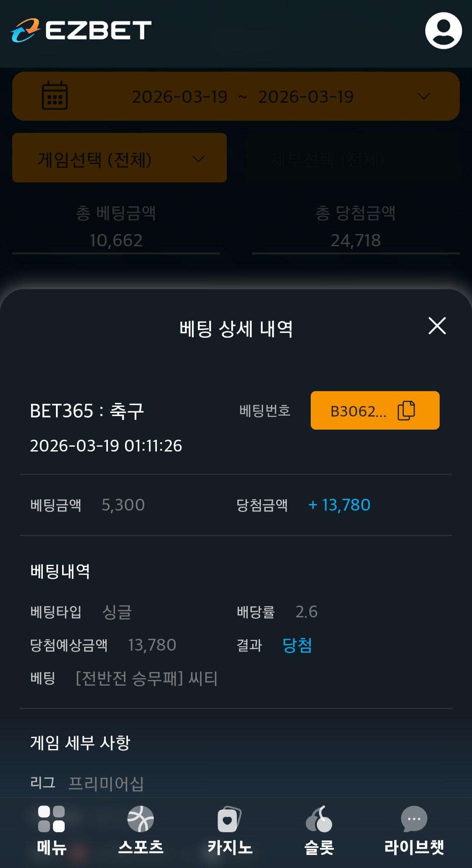Open the Sports basketball icon
The width and height of the screenshot is (472, 868).
[141, 819]
